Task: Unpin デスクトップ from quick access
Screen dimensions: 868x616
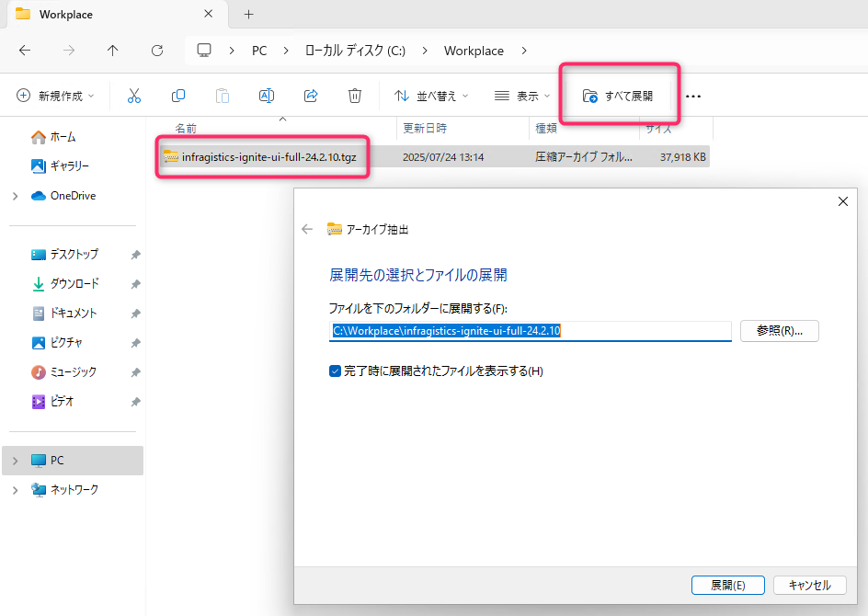Action: point(136,255)
